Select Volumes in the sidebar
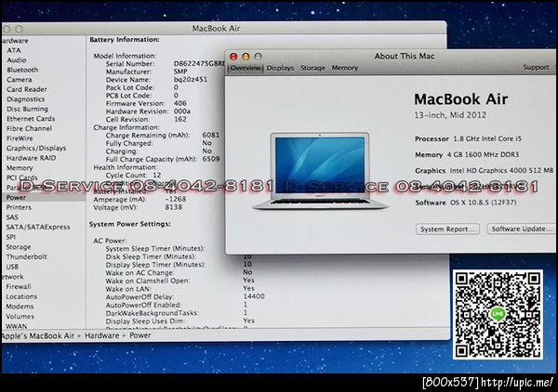The image size is (558, 392). click(x=20, y=317)
